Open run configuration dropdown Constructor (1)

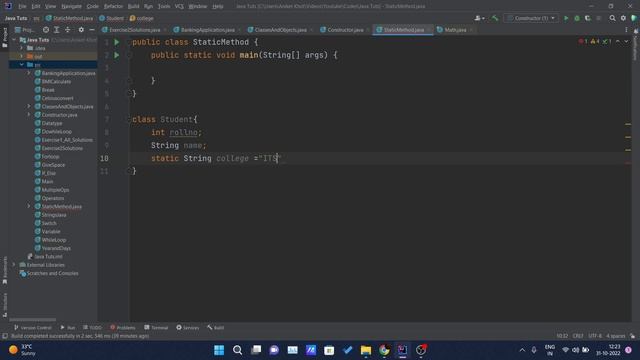coord(531,18)
